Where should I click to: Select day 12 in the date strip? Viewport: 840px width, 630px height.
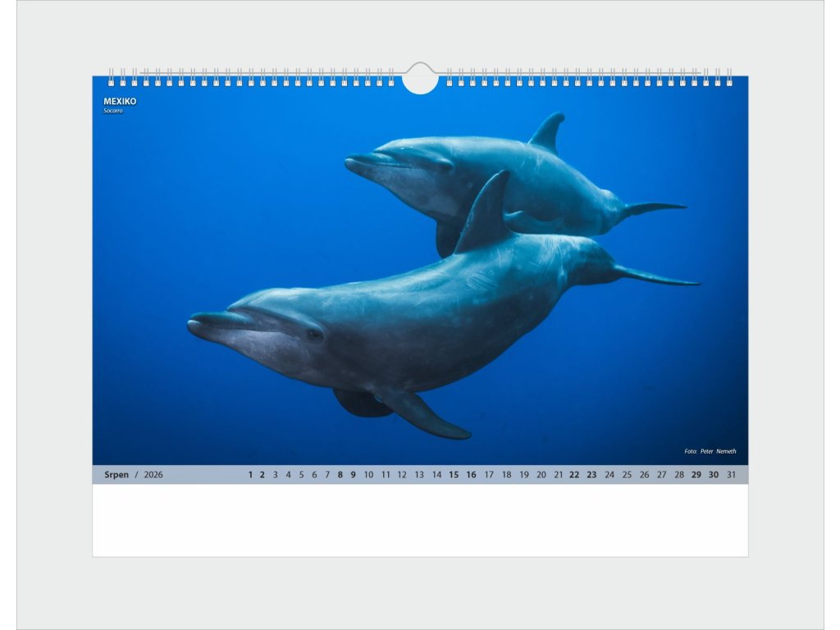[402, 475]
